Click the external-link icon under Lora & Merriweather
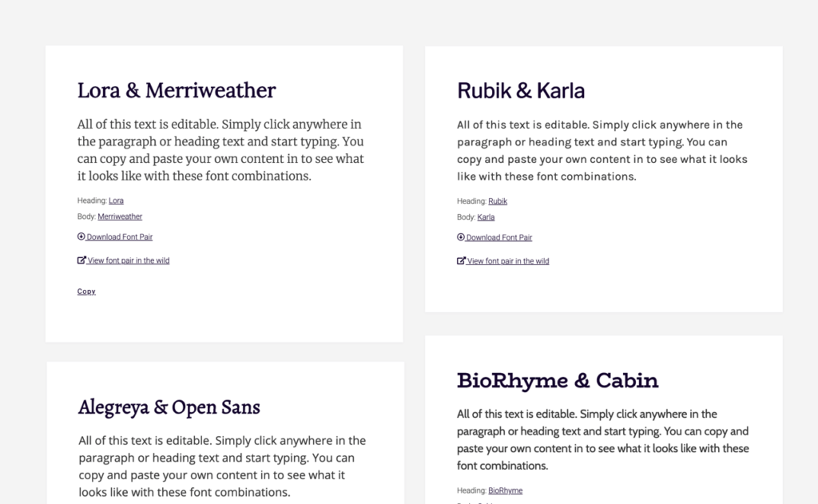The height and width of the screenshot is (504, 818). pyautogui.click(x=81, y=260)
